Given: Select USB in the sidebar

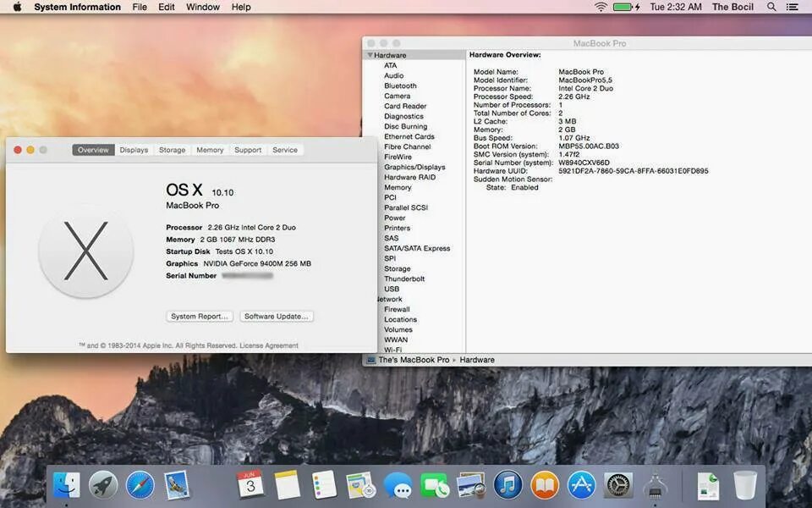Looking at the screenshot, I should point(392,289).
